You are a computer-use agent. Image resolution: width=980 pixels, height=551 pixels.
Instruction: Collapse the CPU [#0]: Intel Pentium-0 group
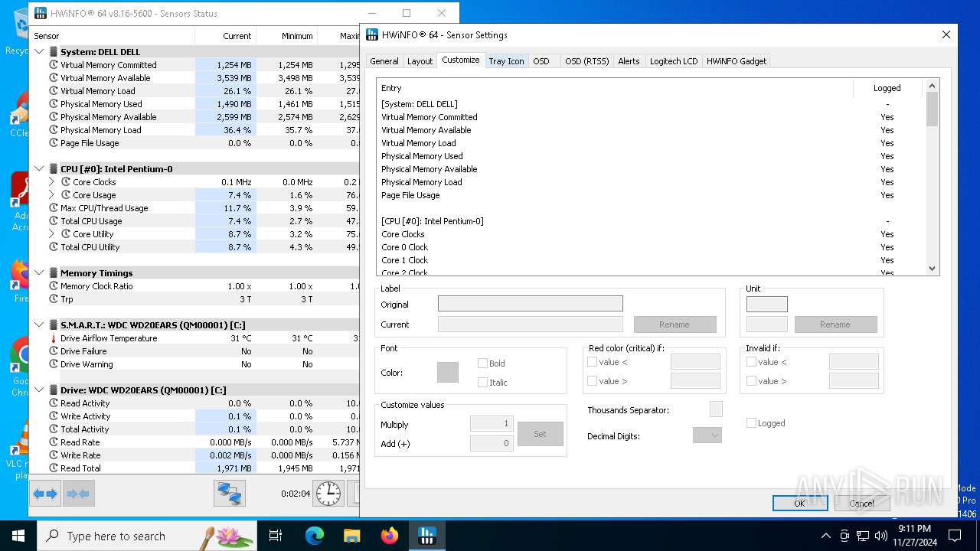[40, 169]
